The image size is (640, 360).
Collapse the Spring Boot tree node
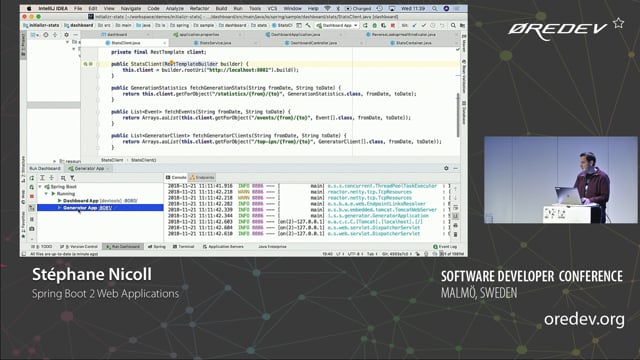click(x=40, y=187)
